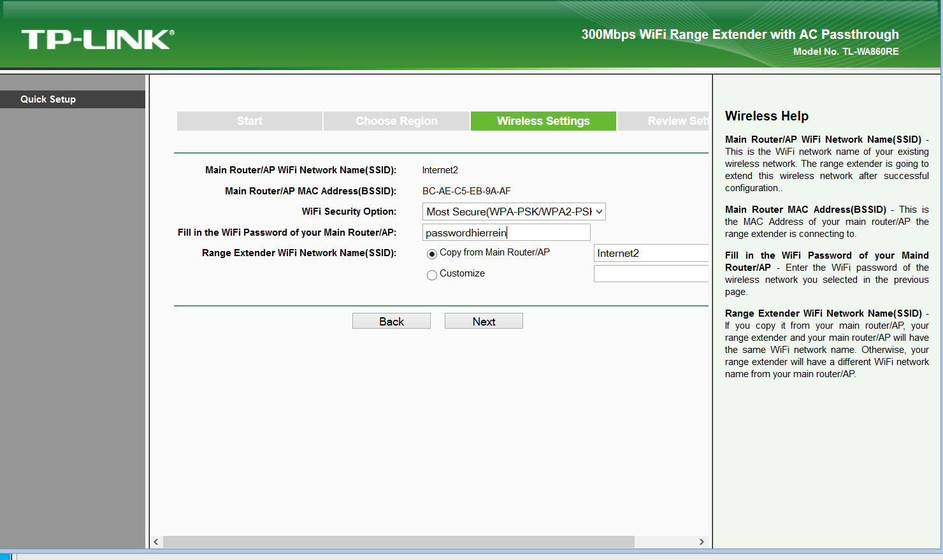Expand the WiFi Security Option dropdown
This screenshot has width=943, height=560.
coord(514,212)
